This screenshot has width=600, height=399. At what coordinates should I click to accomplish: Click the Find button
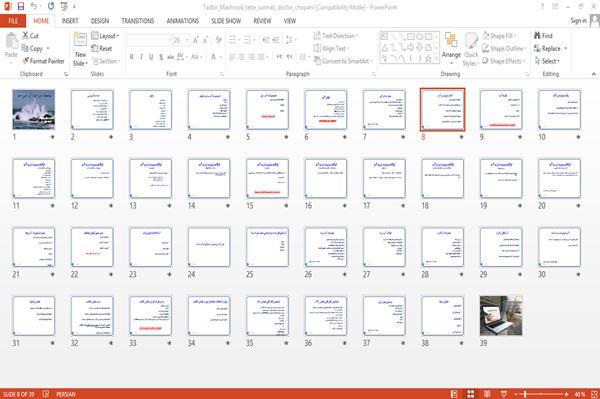pyautogui.click(x=543, y=36)
